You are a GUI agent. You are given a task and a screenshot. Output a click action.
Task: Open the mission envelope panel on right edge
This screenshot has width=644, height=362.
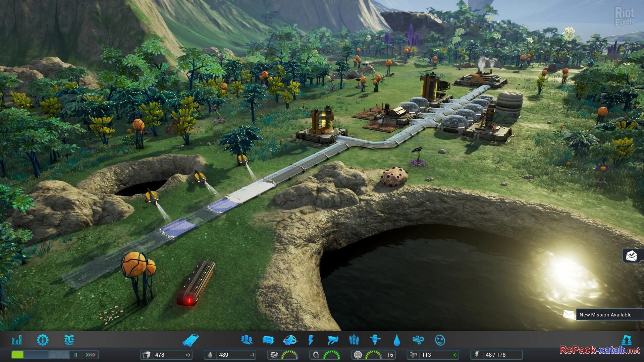pos(632,256)
